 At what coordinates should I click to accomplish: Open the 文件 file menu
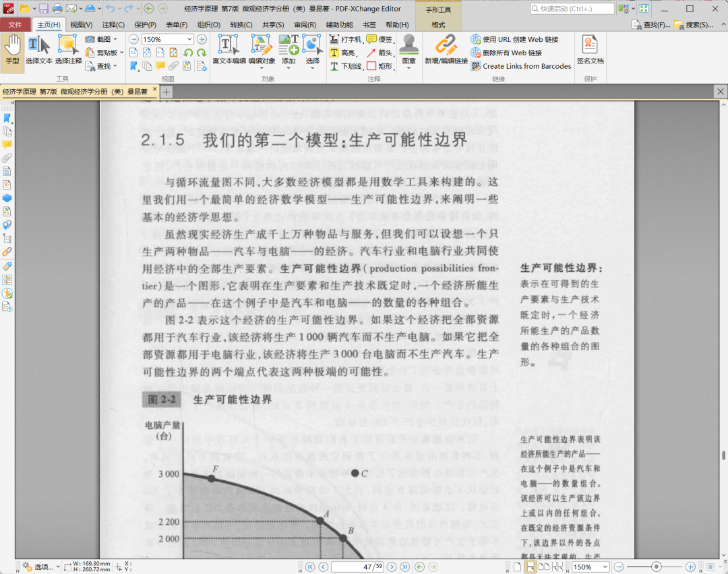click(x=15, y=25)
